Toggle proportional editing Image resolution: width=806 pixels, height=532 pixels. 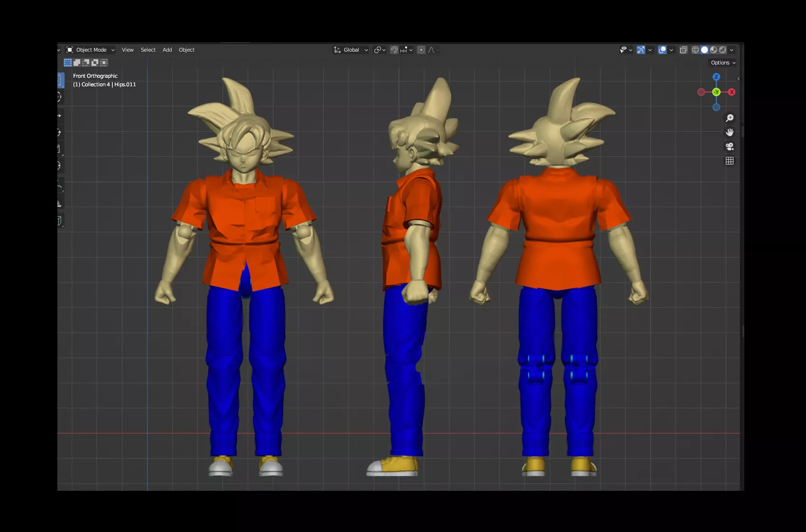(421, 50)
